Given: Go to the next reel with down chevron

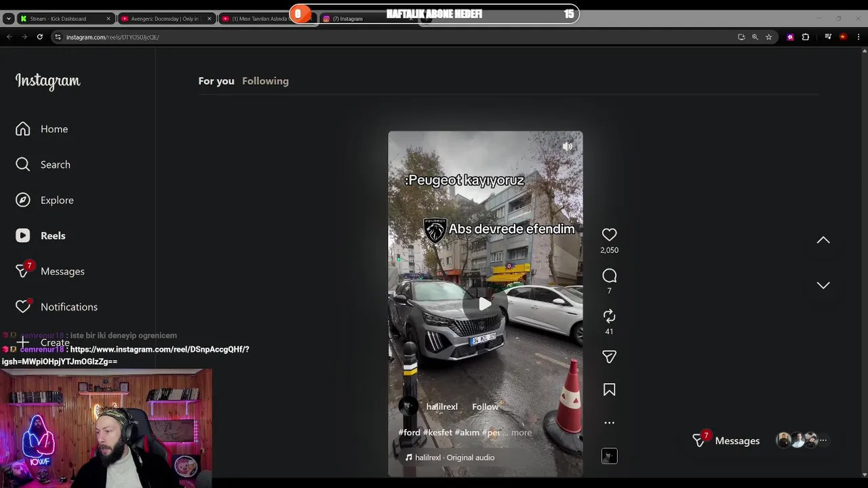Looking at the screenshot, I should point(823,285).
